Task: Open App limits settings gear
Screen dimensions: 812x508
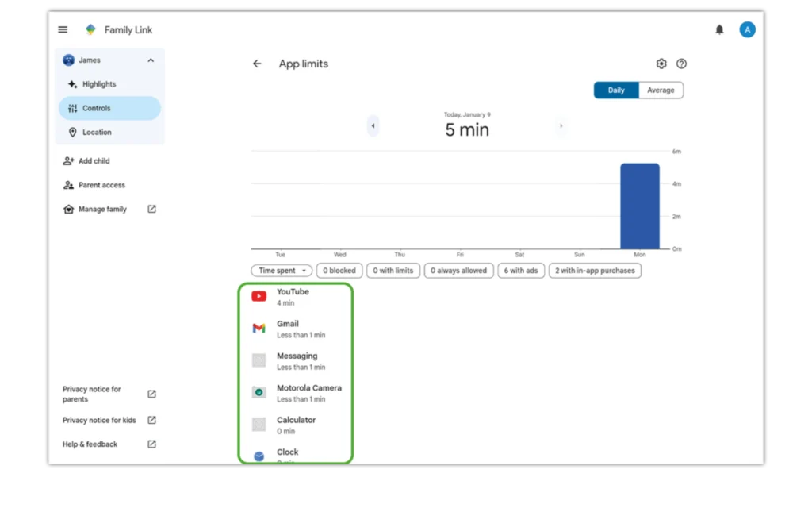Action: tap(661, 63)
